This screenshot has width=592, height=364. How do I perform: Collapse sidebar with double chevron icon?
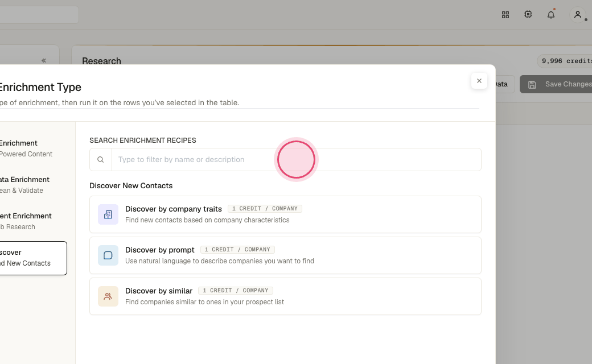coord(44,60)
